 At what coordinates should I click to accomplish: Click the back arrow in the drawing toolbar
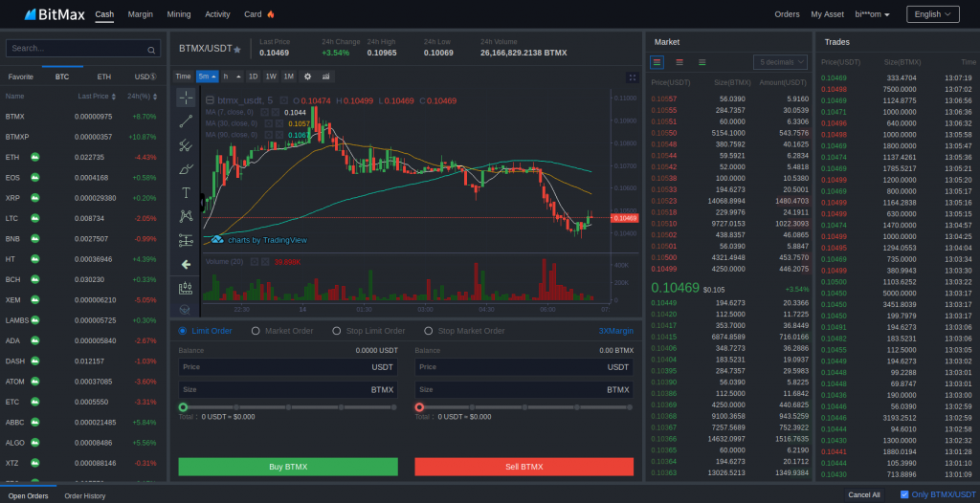point(186,264)
